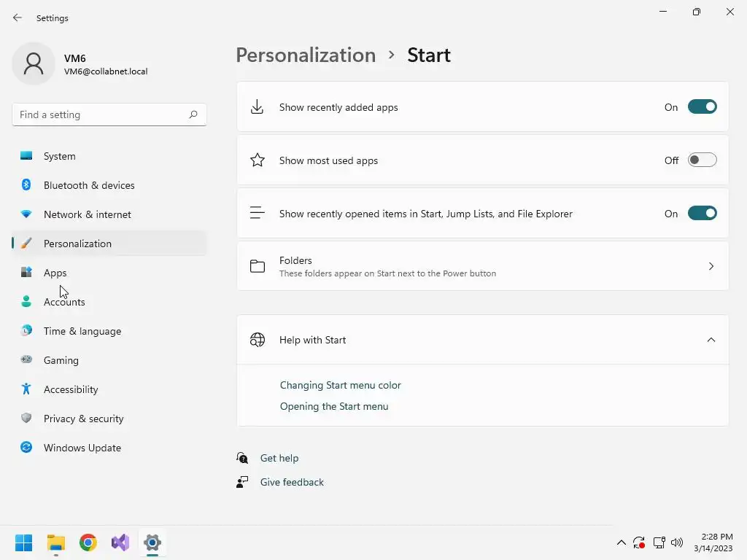Click the Network wifi icon in sidebar
Viewport: 747px width, 560px height.
(26, 214)
